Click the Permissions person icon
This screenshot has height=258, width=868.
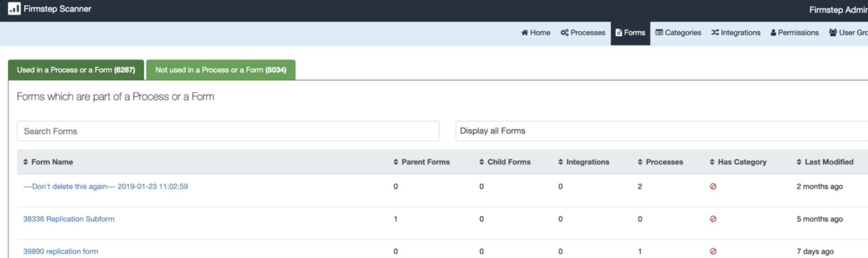[773, 33]
